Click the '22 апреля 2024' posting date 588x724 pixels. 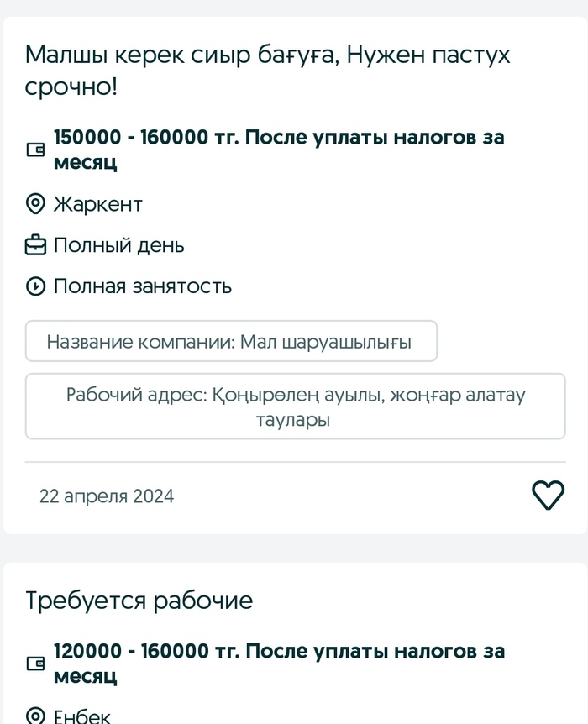coord(107,496)
